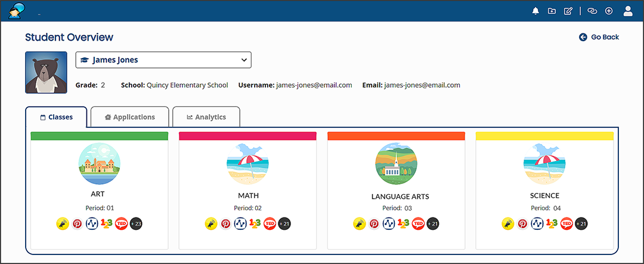Click the SCIENCE class beach image
Image resolution: width=644 pixels, height=264 pixels.
(544, 164)
